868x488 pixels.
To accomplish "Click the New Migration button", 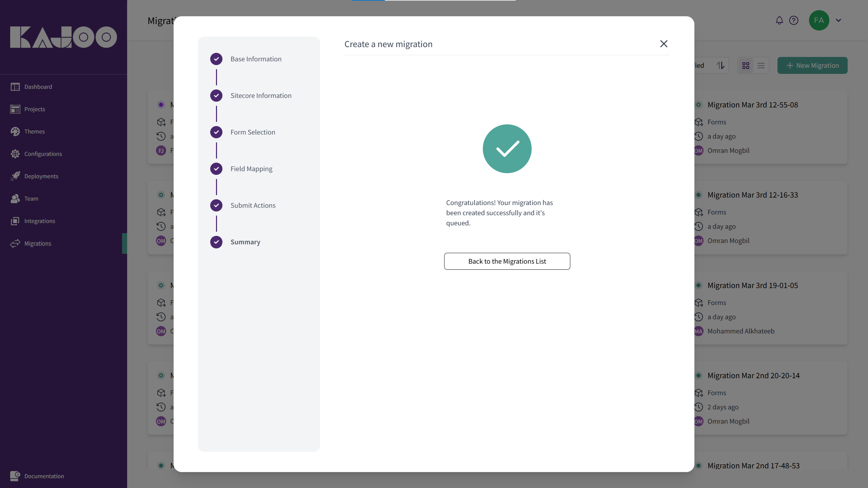I will [812, 65].
